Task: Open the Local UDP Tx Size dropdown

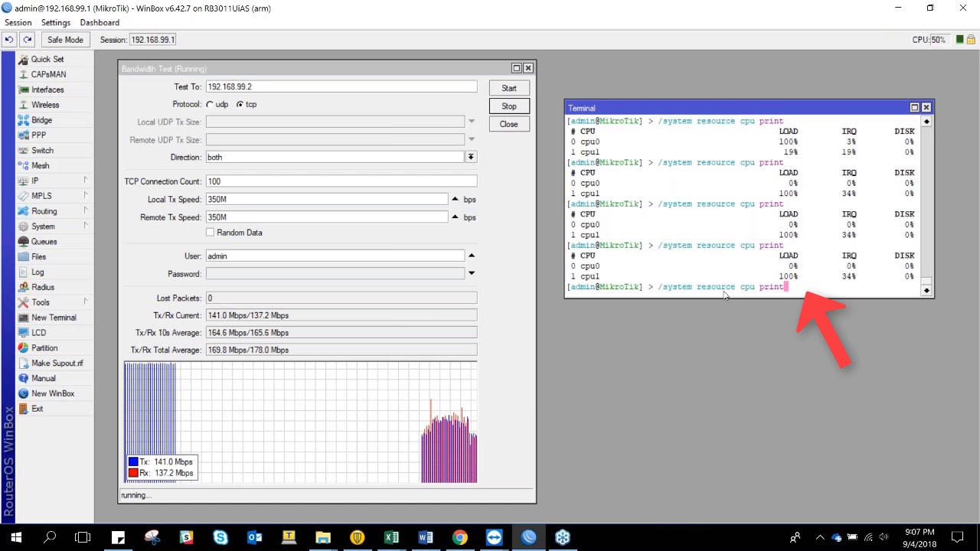Action: 471,122
